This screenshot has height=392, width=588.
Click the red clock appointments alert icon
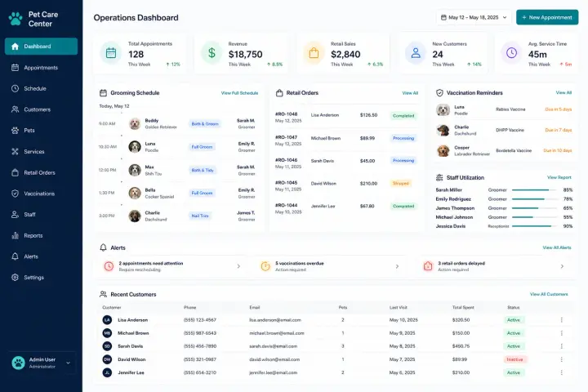click(109, 266)
